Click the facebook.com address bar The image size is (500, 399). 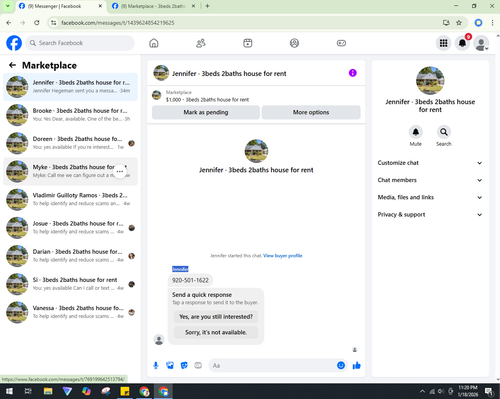(247, 23)
